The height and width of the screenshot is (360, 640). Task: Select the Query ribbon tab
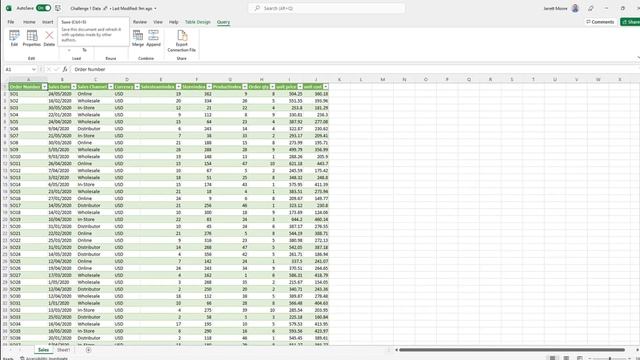(223, 22)
